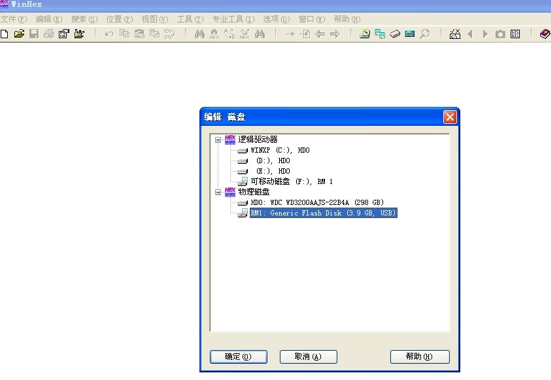The width and height of the screenshot is (551, 380).
Task: Open file Properties toolbar icon
Action: (64, 34)
